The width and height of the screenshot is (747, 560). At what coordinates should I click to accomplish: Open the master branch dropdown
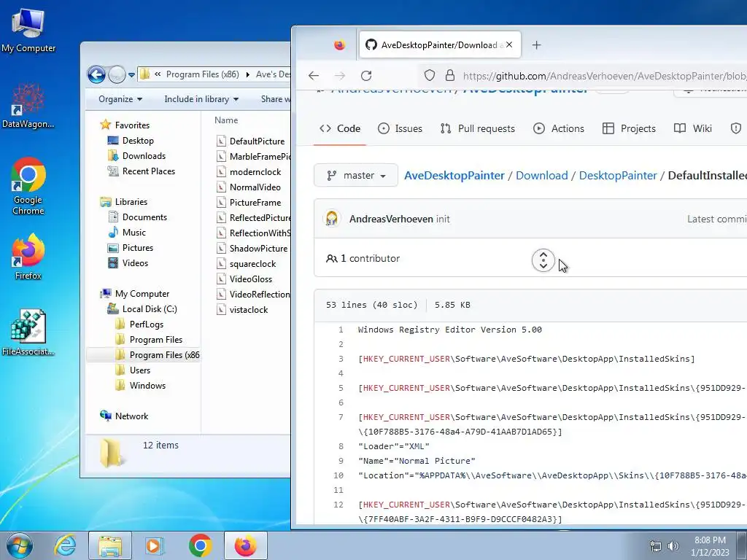pos(356,175)
